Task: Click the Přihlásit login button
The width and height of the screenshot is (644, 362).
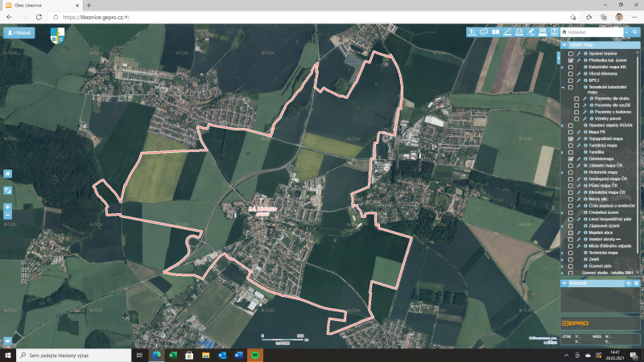Action: click(x=19, y=33)
